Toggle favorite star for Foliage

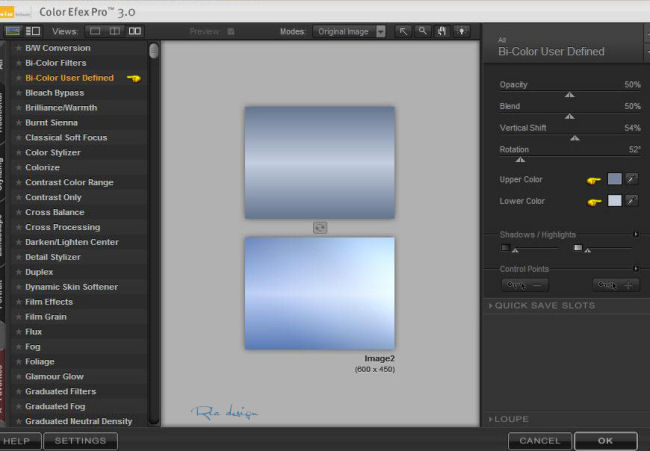click(x=19, y=361)
